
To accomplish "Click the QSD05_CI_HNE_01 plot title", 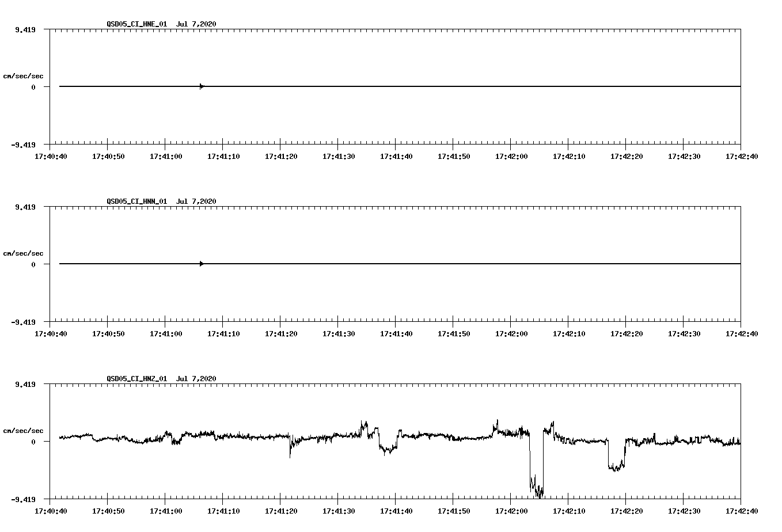I will pos(161,24).
